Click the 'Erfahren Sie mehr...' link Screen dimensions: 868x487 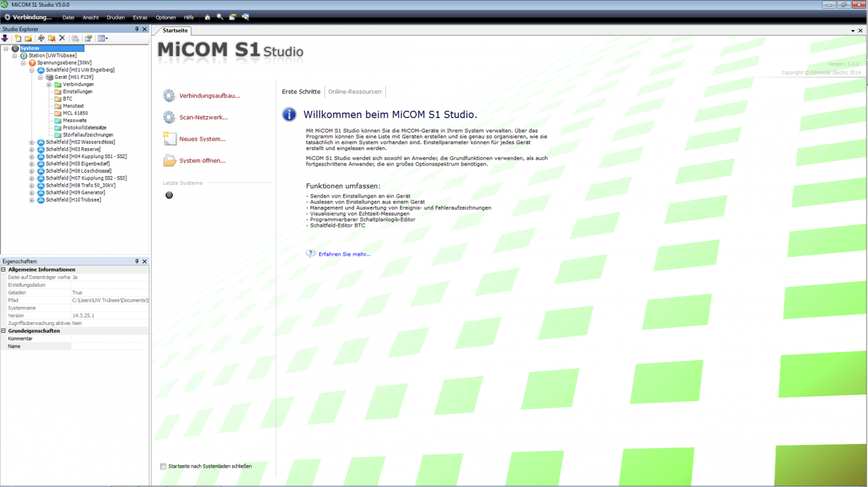coord(345,254)
